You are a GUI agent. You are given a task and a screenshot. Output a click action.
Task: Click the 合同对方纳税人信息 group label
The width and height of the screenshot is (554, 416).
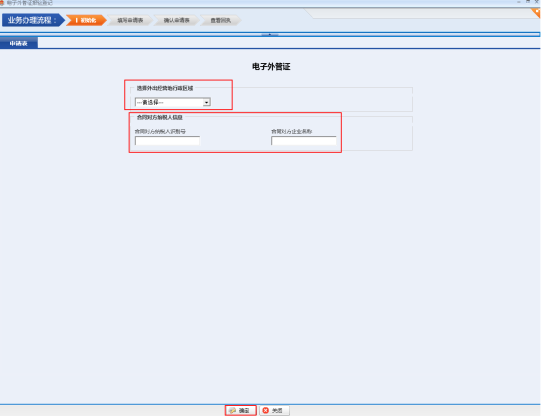[159, 117]
